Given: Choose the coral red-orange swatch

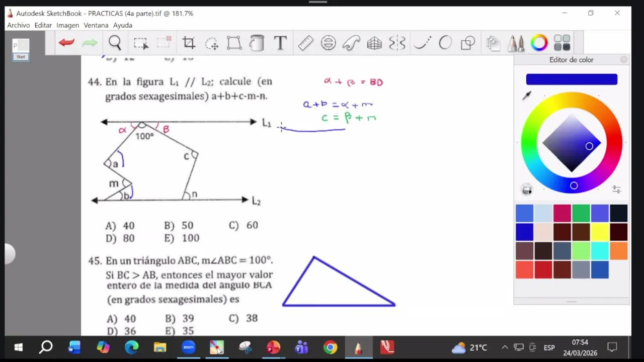Looking at the screenshot, I should coord(524,270).
